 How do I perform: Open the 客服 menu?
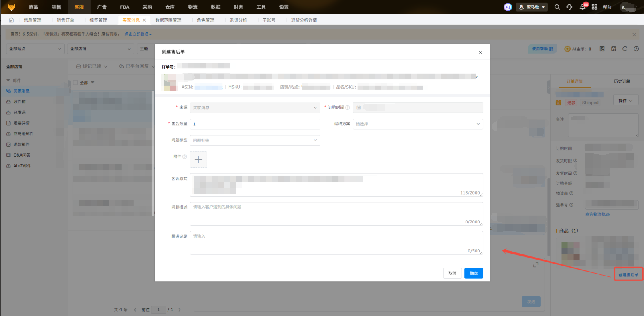pyautogui.click(x=79, y=7)
